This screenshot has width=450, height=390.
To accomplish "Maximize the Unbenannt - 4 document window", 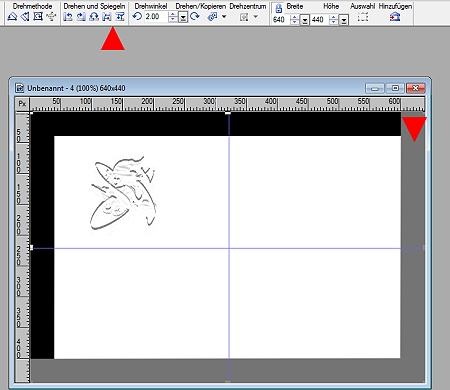I will 395,88.
